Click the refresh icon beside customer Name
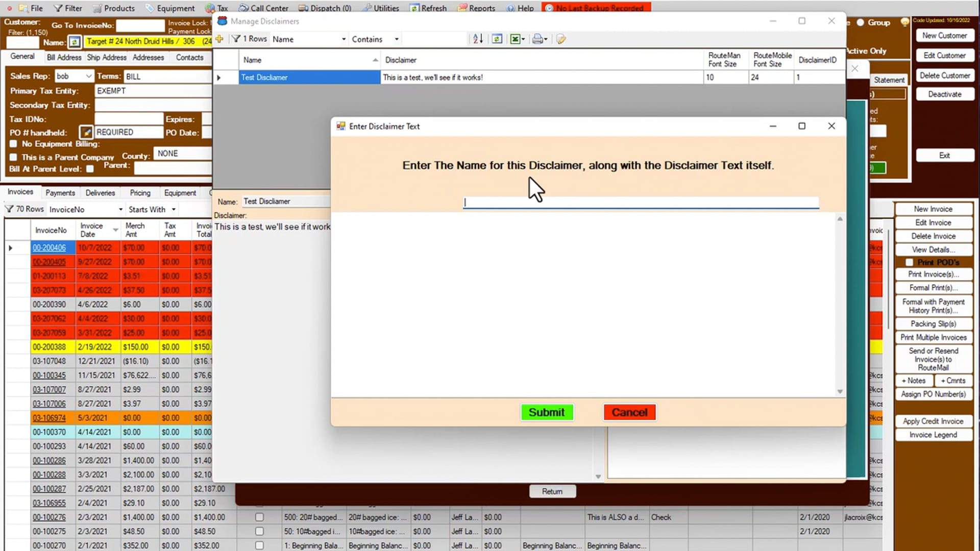This screenshot has width=980, height=551. click(75, 42)
